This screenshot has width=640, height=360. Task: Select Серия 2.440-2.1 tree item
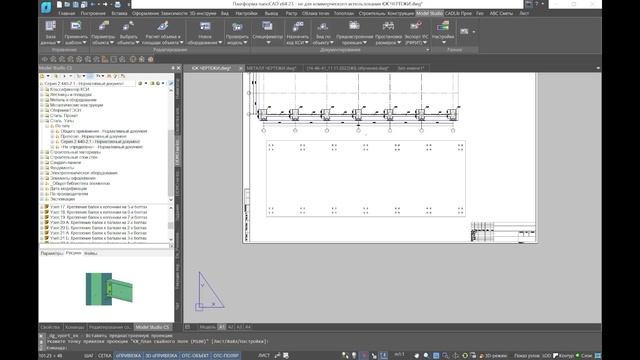100,142
